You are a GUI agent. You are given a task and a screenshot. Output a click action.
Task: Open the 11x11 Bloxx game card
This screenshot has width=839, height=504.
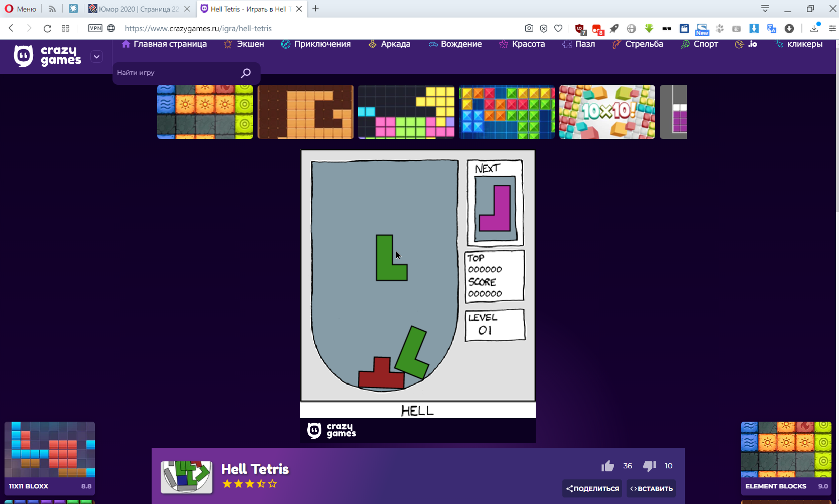50,458
